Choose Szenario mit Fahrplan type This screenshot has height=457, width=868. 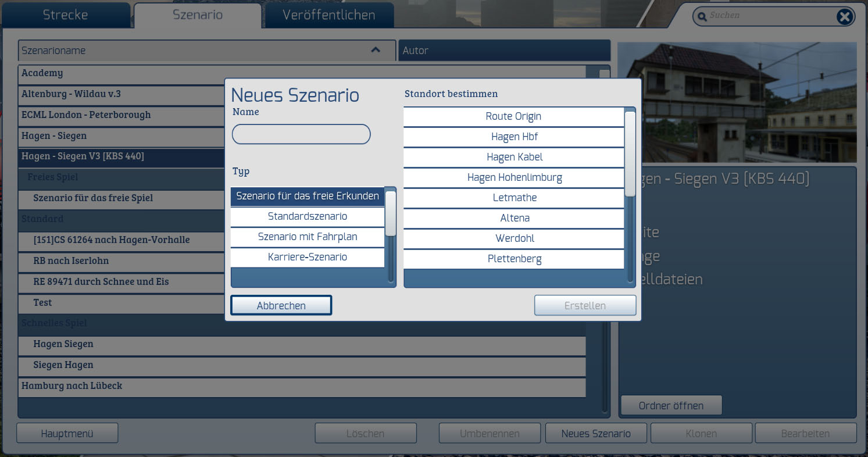[x=307, y=237]
